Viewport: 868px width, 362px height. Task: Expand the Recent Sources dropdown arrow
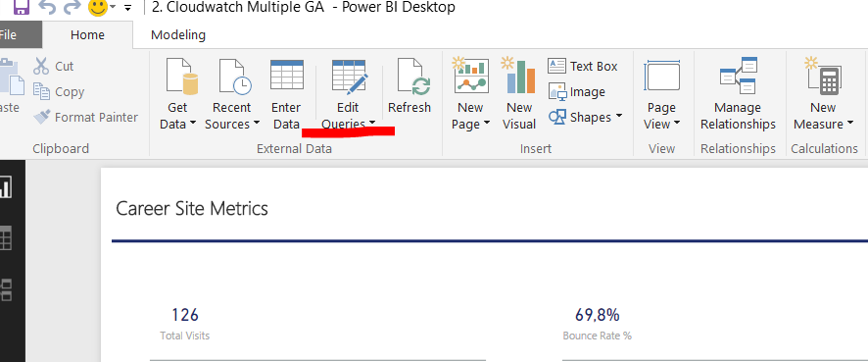pyautogui.click(x=257, y=124)
